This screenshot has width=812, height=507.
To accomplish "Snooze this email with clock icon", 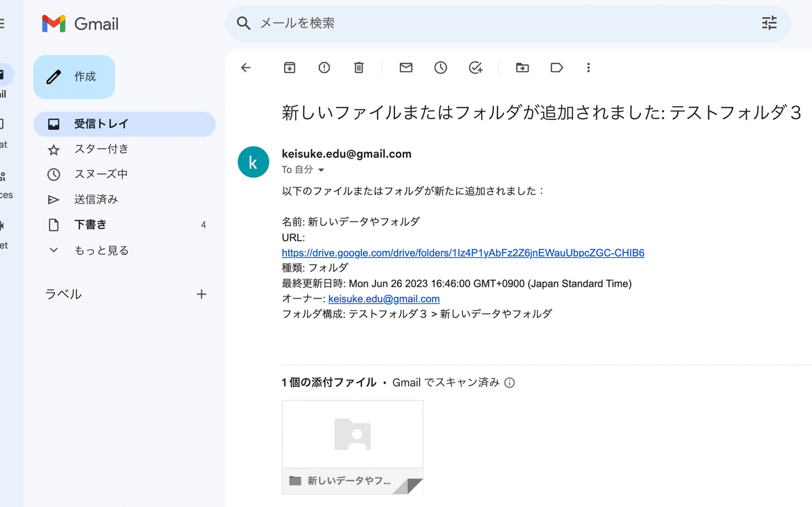I will (441, 68).
